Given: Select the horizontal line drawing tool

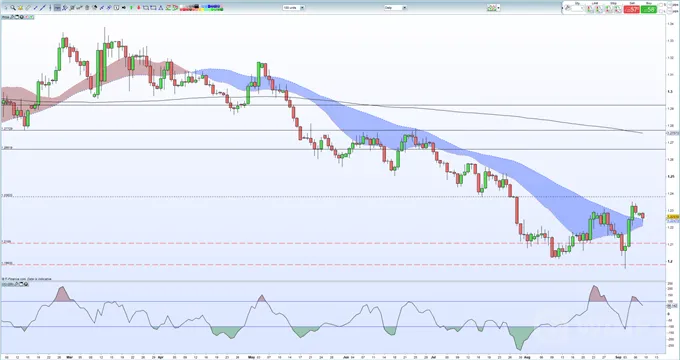Looking at the screenshot, I should 57,7.
